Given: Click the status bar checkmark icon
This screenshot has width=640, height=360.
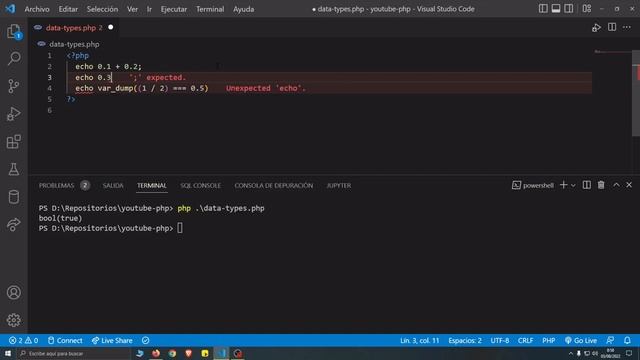Looking at the screenshot, I should [x=146, y=340].
